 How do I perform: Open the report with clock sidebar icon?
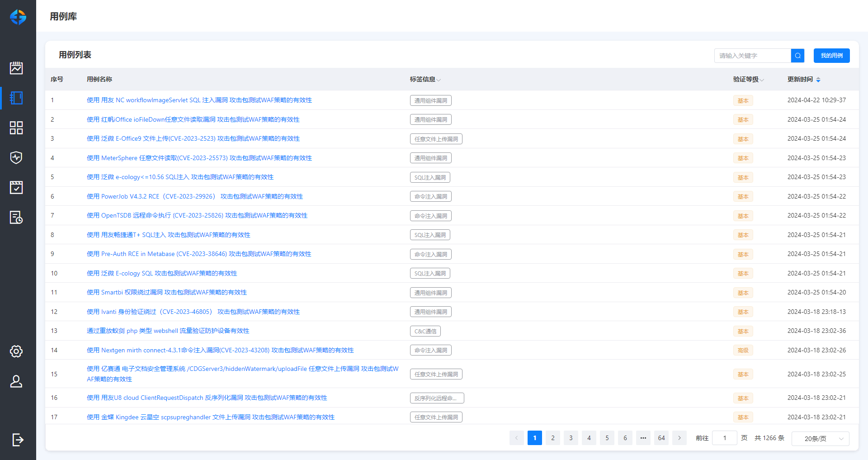point(16,217)
